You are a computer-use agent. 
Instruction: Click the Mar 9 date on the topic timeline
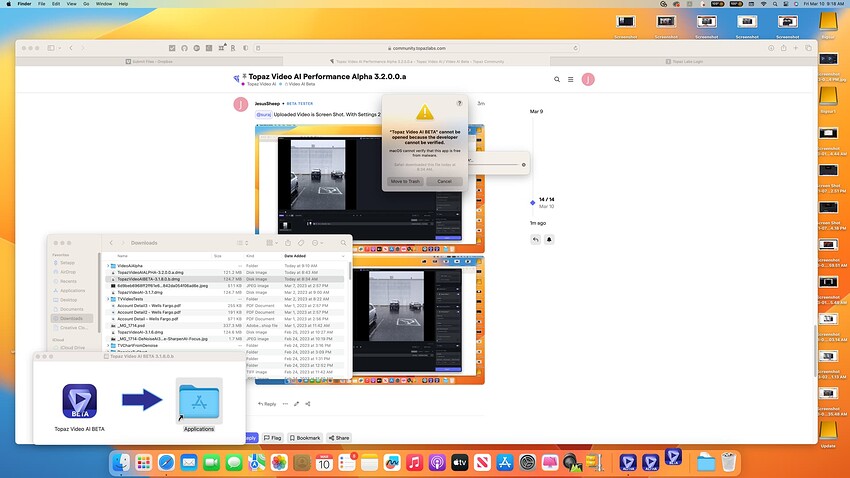(536, 111)
